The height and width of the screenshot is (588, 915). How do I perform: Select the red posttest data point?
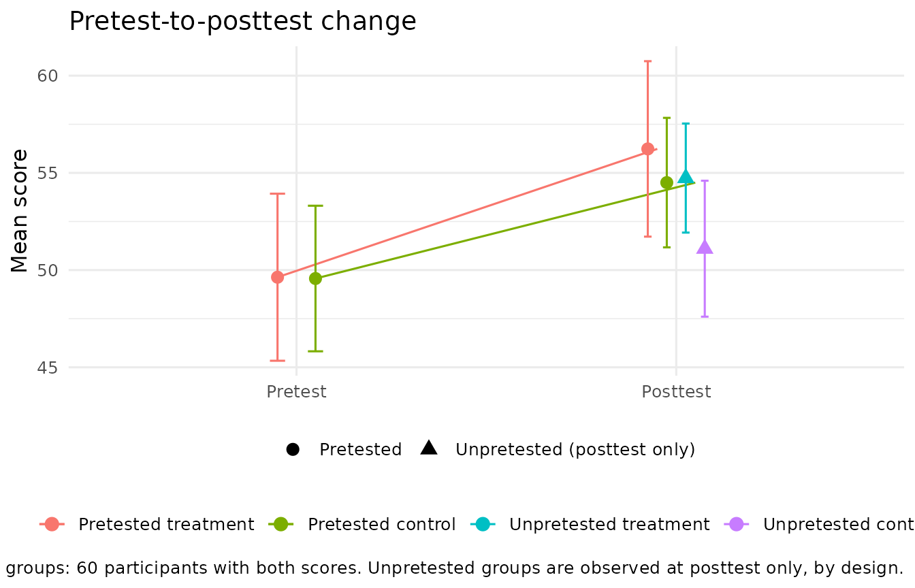[647, 149]
